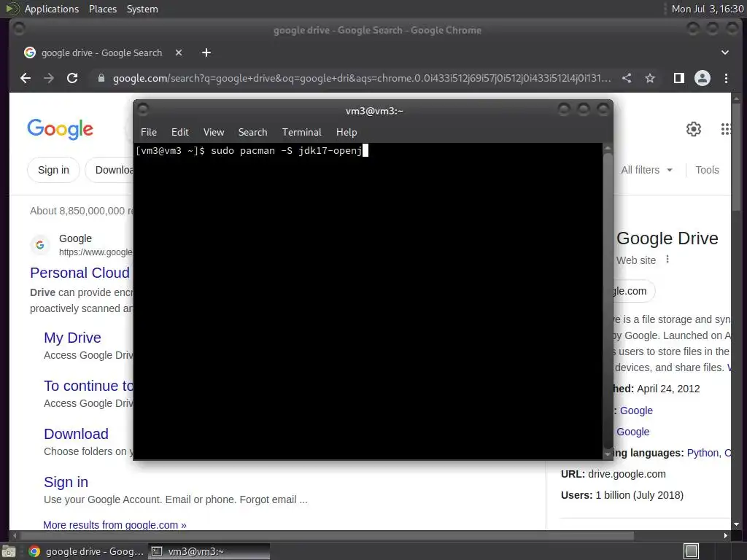Reload the Google search page

(x=72, y=78)
